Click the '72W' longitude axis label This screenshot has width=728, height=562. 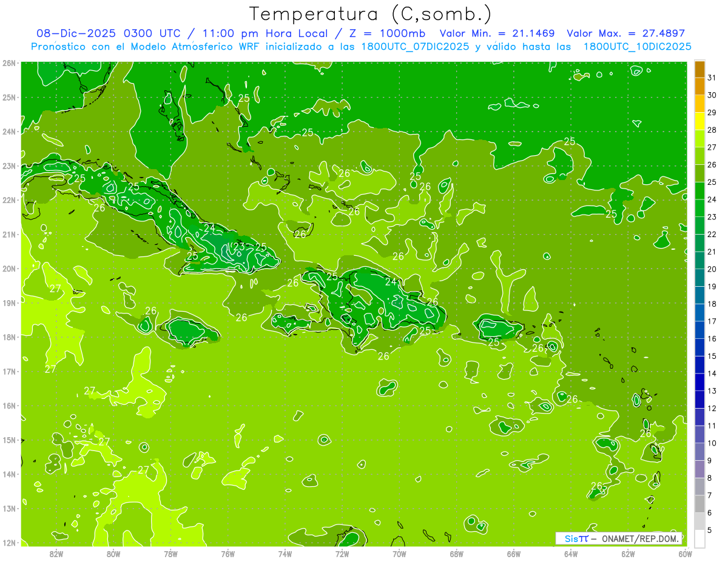(x=342, y=554)
